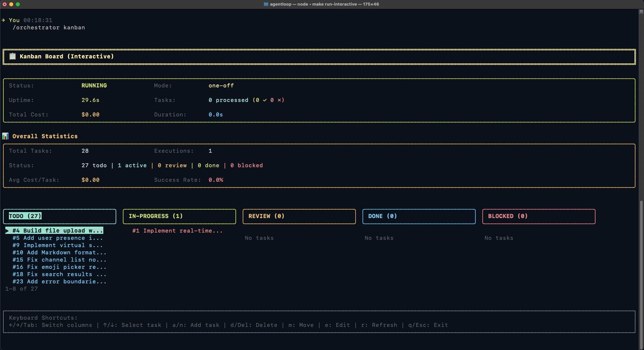Click the Overall Statistics bar chart icon
Screen dimensions: 644x350
tap(5, 136)
